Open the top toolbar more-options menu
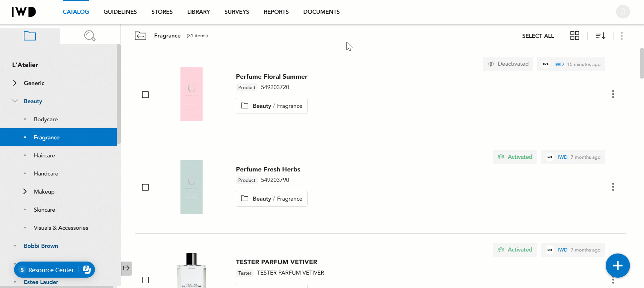The height and width of the screenshot is (288, 644). pos(622,36)
